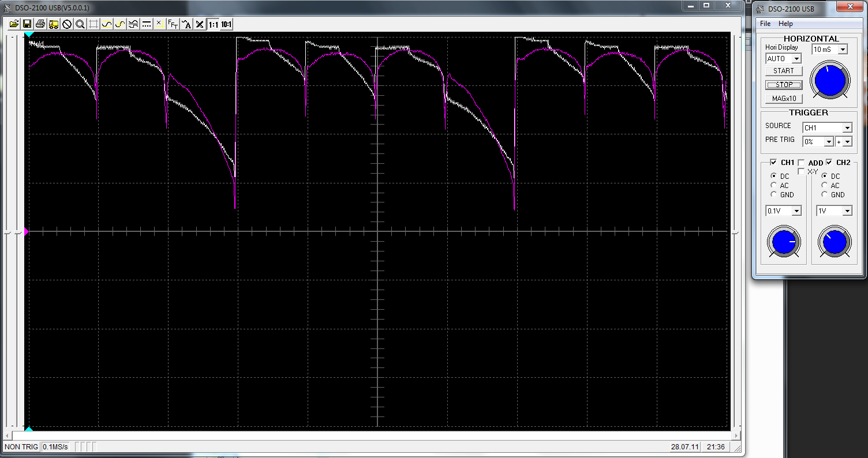The image size is (868, 458).
Task: Select AC coupling for CH1
Action: click(773, 186)
